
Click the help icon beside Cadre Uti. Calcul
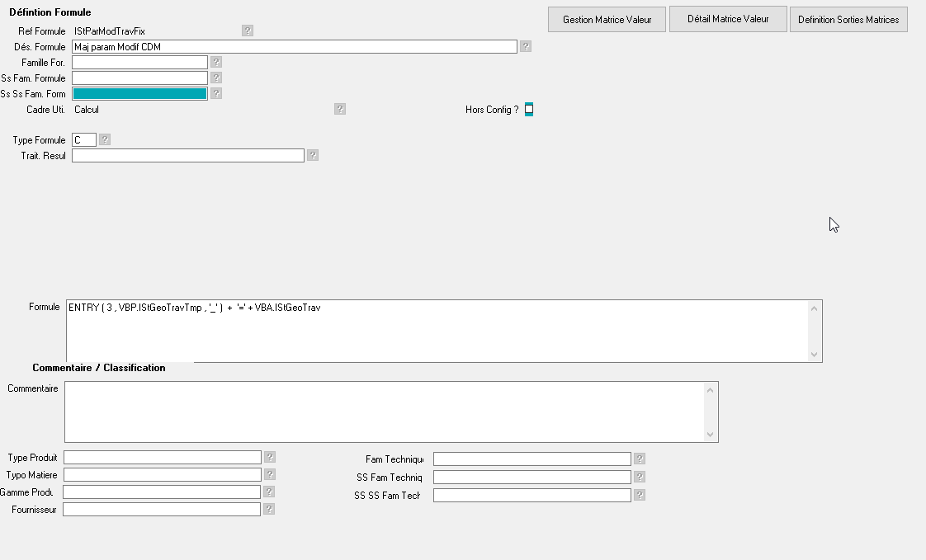coord(340,109)
